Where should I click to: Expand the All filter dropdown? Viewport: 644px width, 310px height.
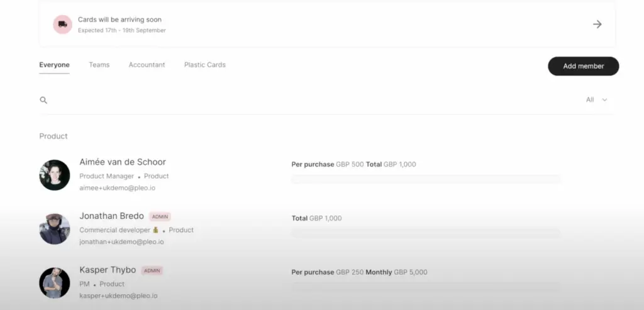[596, 99]
